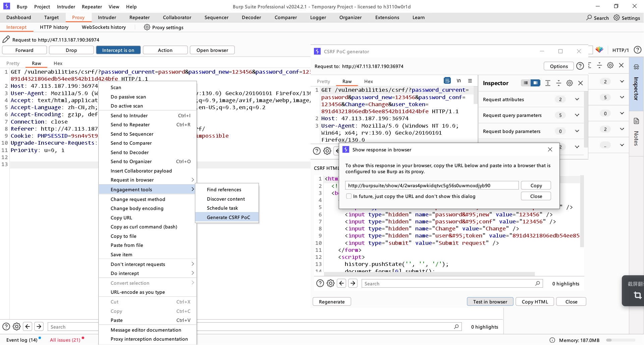This screenshot has height=345, width=644.
Task: Open the hamburger menu in CSRF request editor
Action: point(470,81)
